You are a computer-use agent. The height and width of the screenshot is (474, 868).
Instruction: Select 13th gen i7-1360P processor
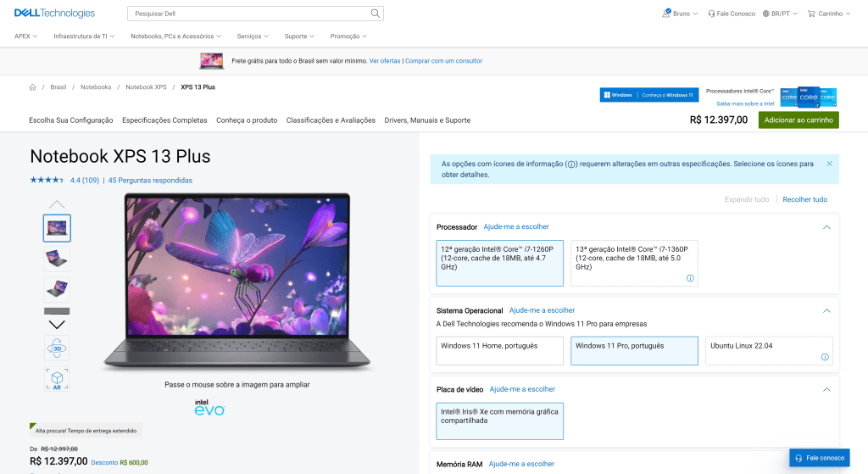pyautogui.click(x=634, y=263)
